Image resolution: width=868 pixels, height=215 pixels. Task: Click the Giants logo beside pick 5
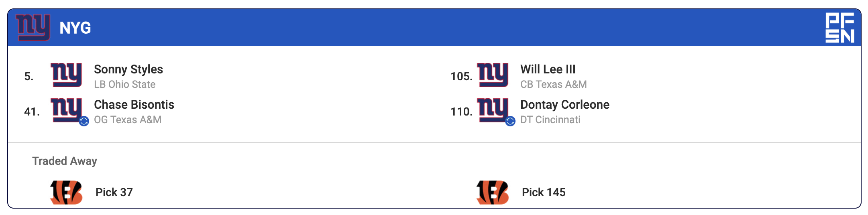66,75
